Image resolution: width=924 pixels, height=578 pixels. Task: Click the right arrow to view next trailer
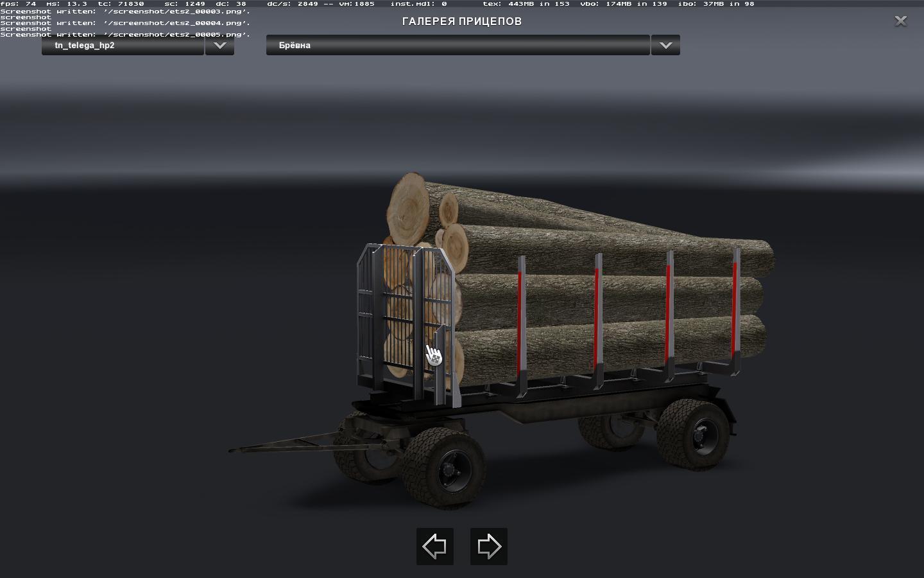489,547
